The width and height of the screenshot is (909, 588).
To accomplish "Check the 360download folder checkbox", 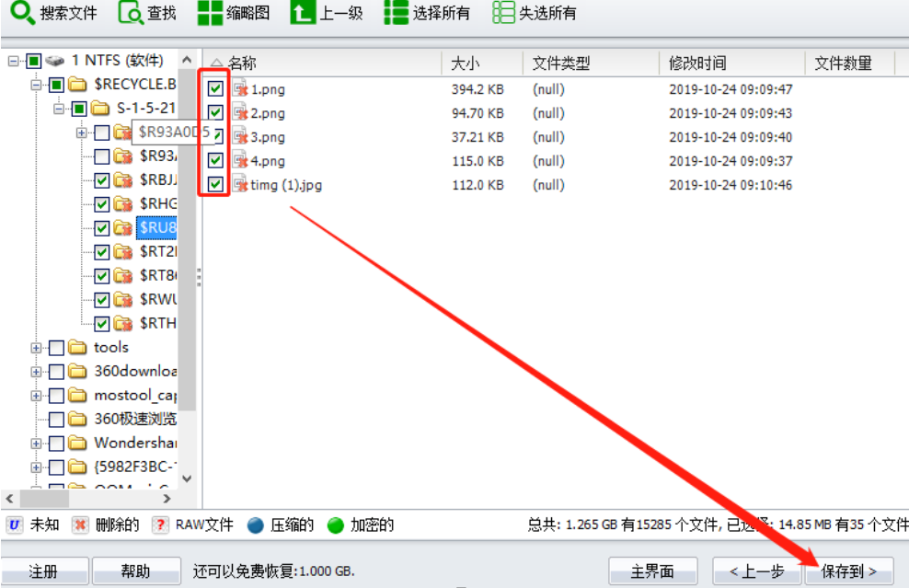I will click(x=56, y=371).
